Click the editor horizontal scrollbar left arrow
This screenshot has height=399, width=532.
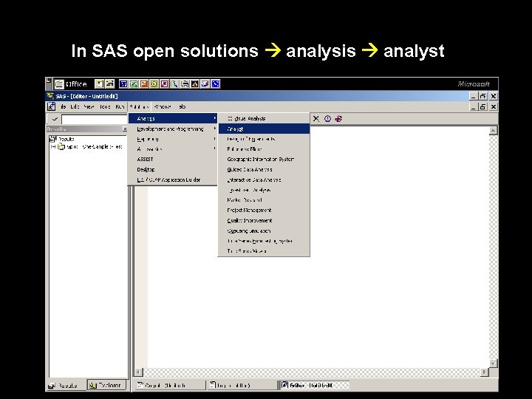138,372
